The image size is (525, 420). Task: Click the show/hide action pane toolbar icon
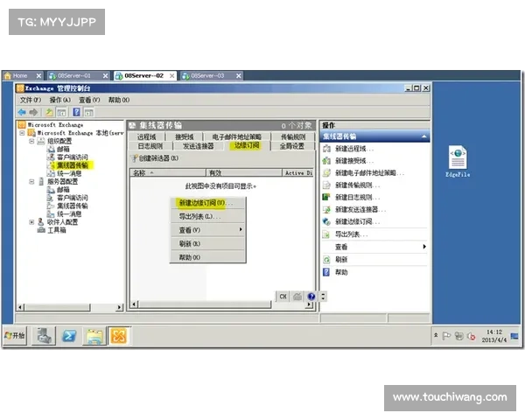coord(88,112)
